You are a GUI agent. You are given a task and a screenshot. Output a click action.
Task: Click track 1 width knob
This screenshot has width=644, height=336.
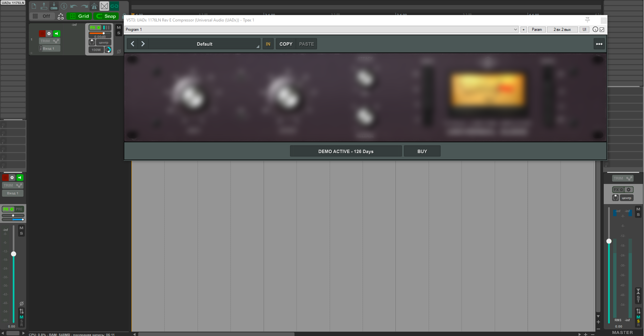coord(108,50)
